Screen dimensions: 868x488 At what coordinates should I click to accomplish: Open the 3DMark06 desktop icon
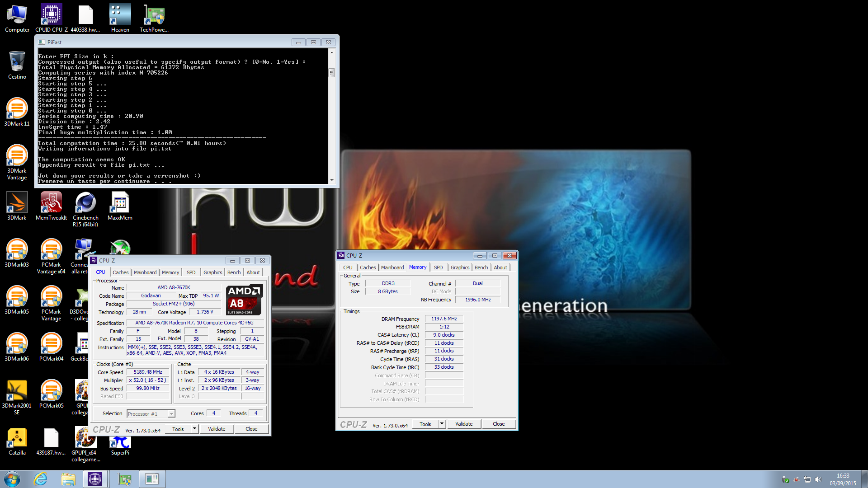pyautogui.click(x=17, y=347)
